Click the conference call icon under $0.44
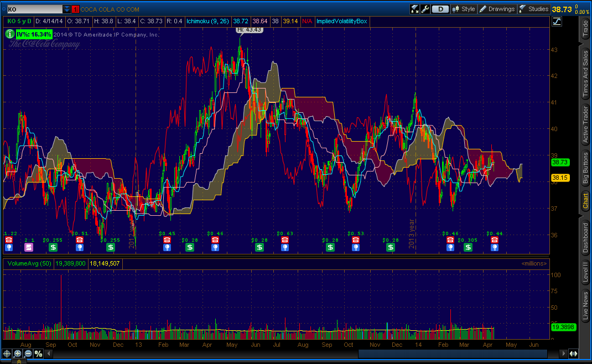 [494, 240]
